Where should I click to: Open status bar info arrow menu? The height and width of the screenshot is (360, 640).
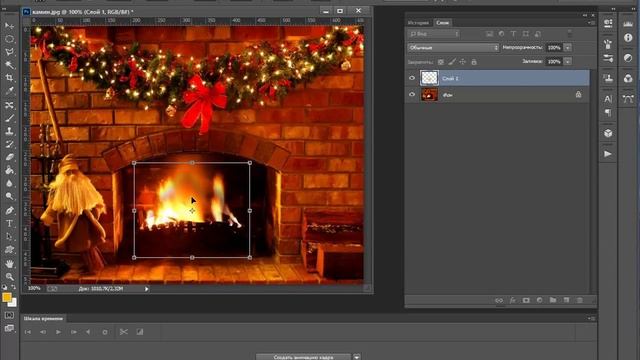tap(147, 289)
